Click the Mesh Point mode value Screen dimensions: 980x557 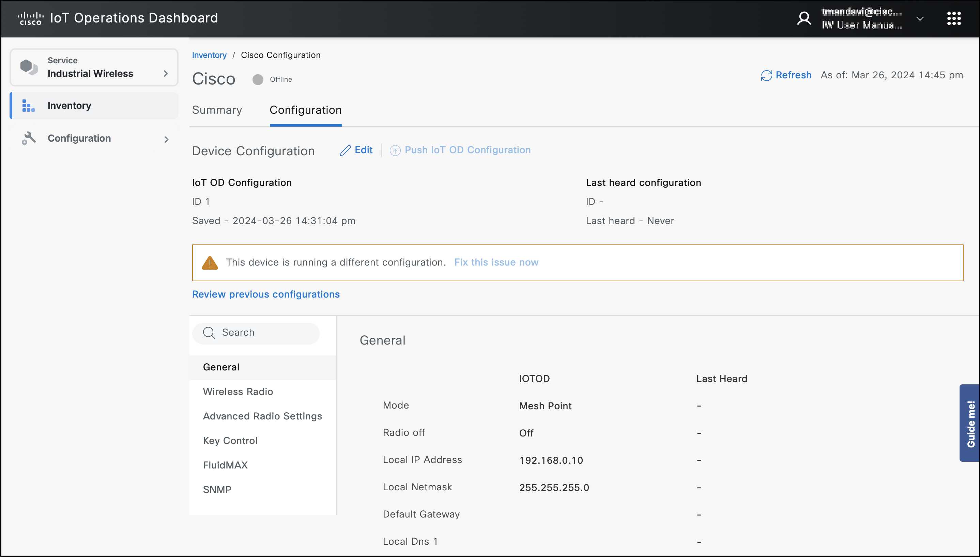[545, 406]
